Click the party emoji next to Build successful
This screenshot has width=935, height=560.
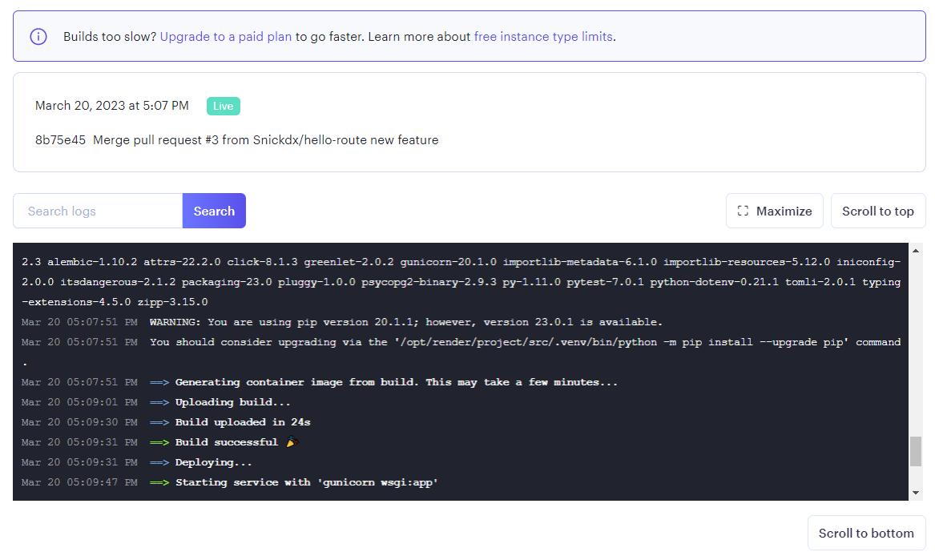tap(292, 441)
